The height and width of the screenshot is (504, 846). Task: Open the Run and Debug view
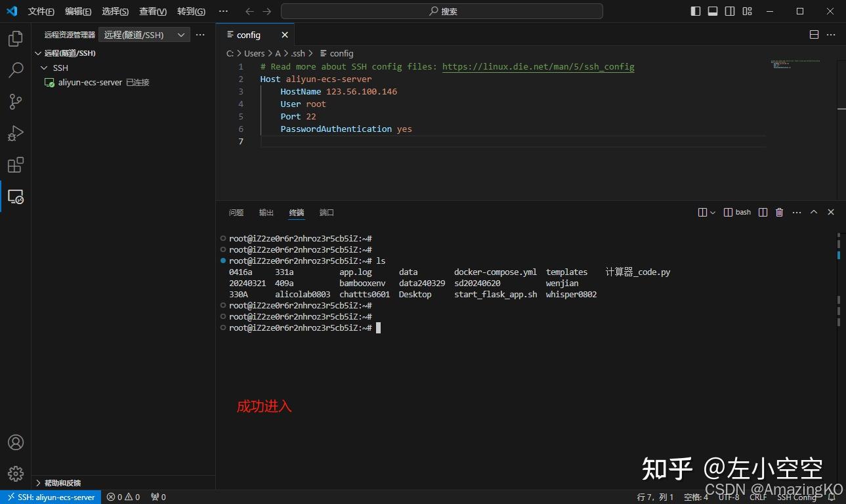pyautogui.click(x=15, y=133)
